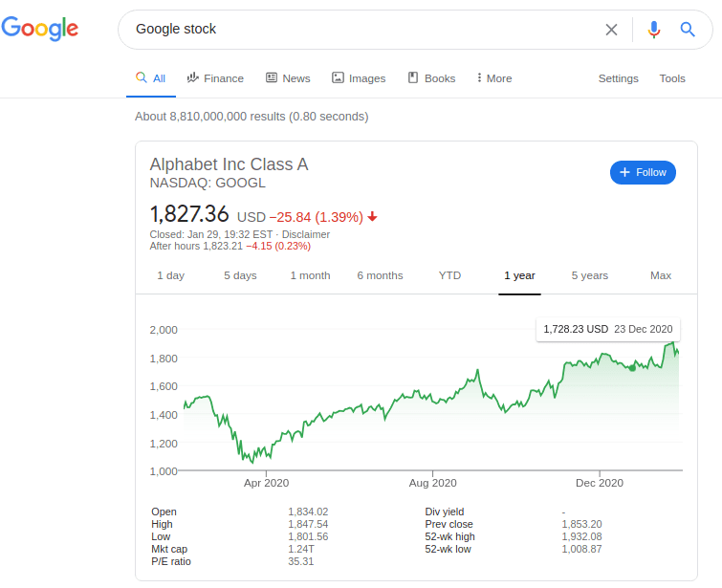Click the 1,827.36 stock price

[189, 214]
